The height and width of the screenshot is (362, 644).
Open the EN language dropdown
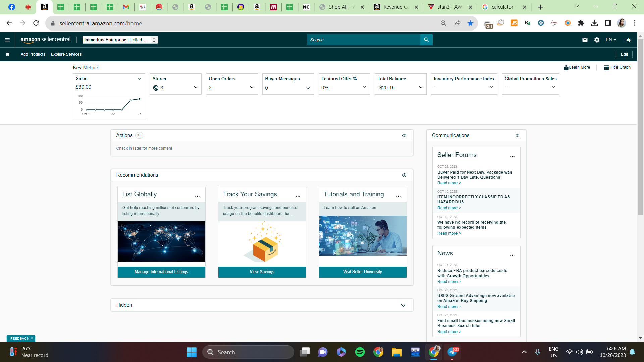(x=611, y=40)
